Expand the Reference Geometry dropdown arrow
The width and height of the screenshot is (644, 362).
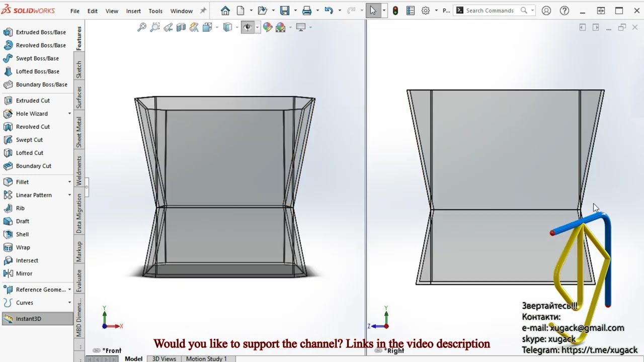pos(69,290)
